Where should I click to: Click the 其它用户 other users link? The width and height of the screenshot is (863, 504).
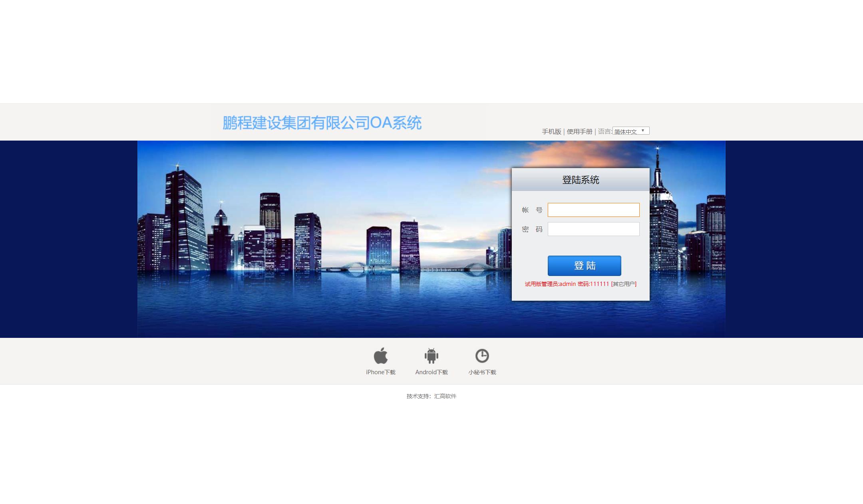click(624, 283)
